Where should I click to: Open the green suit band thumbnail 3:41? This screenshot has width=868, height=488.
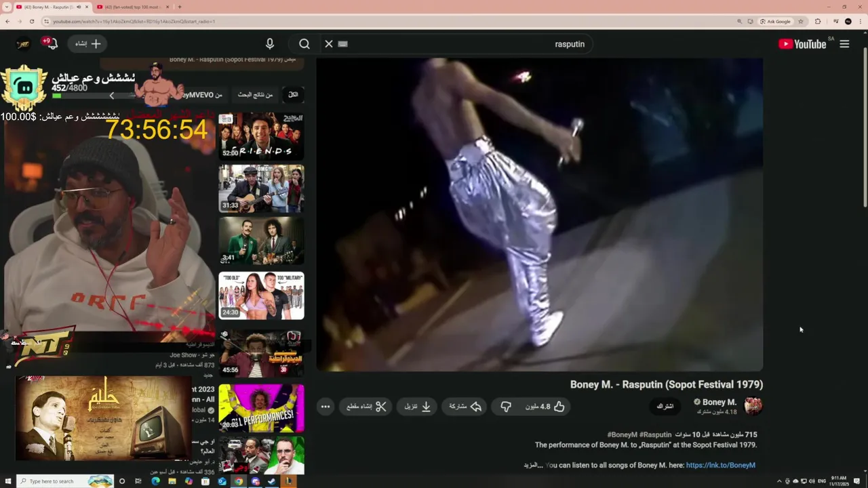coord(261,241)
